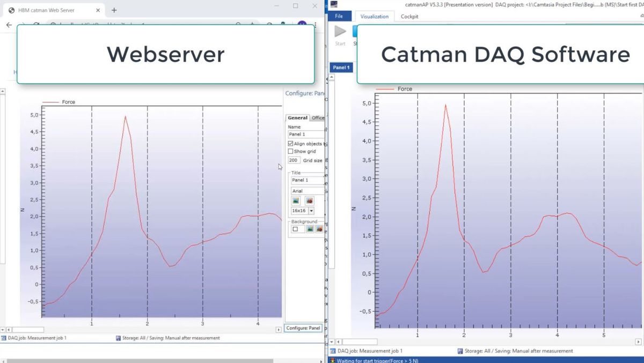Click the Start play icon in catman
This screenshot has height=363, width=644.
click(340, 32)
